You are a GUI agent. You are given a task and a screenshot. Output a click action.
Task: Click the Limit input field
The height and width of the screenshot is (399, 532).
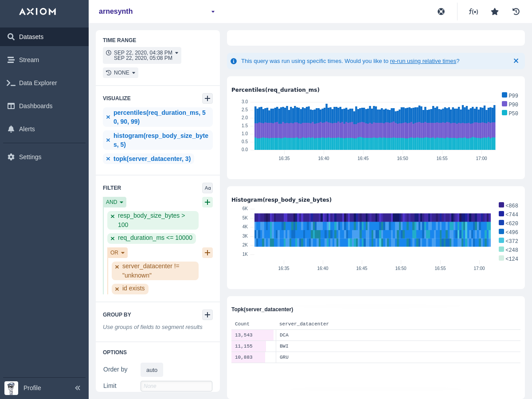tap(176, 386)
